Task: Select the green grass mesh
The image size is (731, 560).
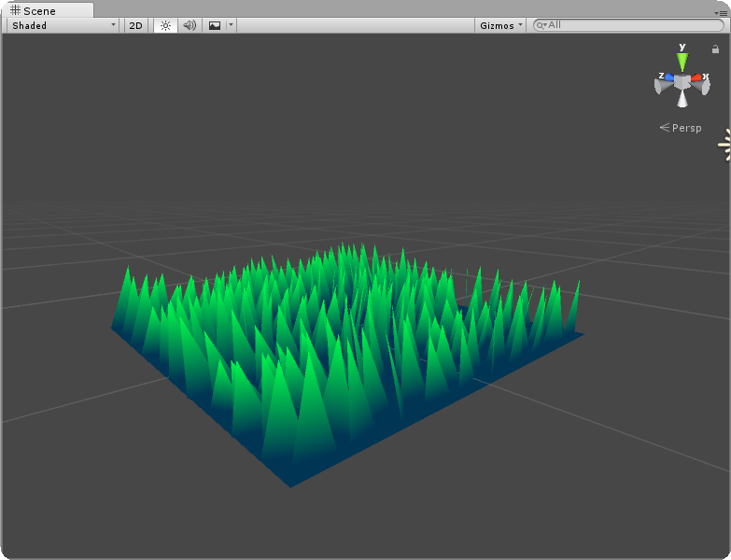Action: 346,364
